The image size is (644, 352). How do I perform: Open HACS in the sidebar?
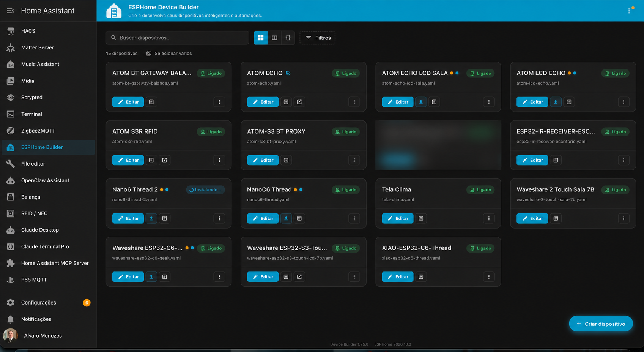[x=48, y=31]
